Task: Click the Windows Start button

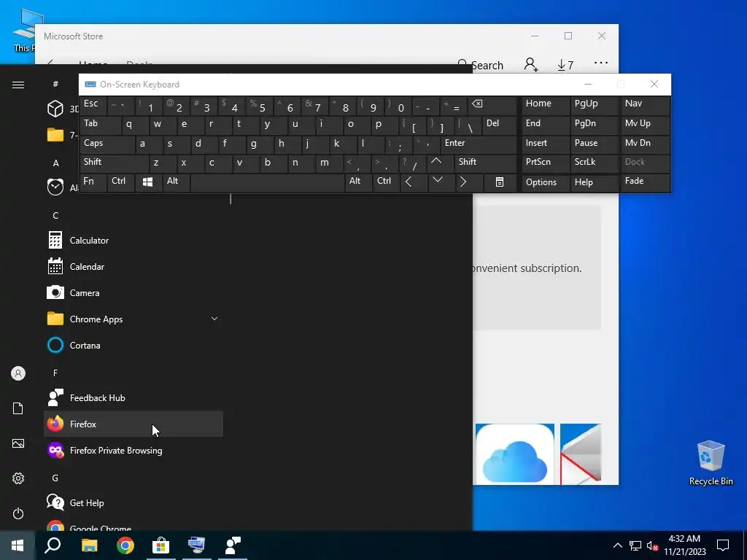Action: tap(18, 545)
